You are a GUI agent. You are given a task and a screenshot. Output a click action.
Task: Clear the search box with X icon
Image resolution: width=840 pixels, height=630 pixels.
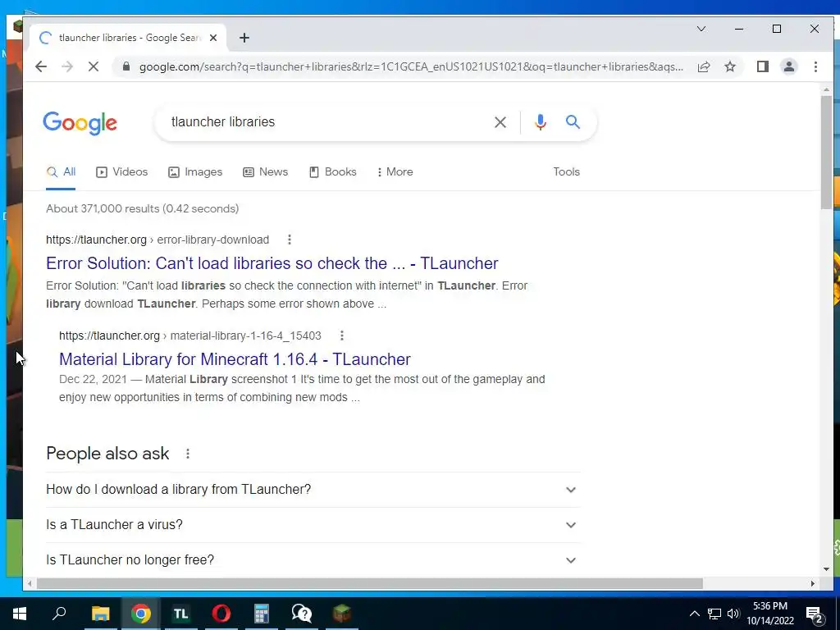pyautogui.click(x=500, y=122)
